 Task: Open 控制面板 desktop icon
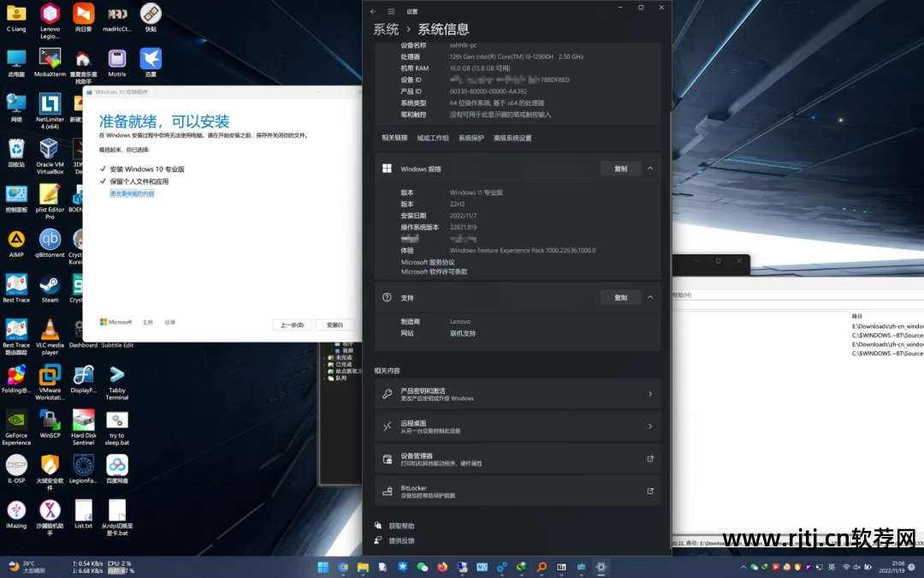(16, 199)
